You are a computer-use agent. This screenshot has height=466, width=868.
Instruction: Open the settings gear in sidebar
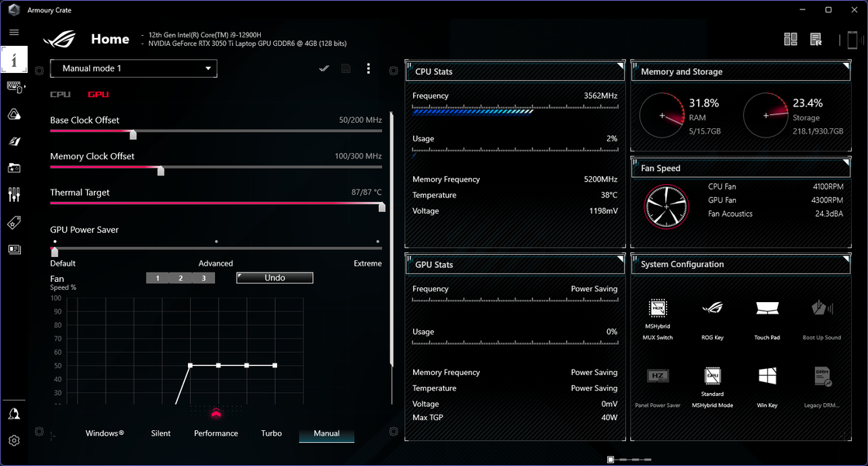(x=14, y=440)
